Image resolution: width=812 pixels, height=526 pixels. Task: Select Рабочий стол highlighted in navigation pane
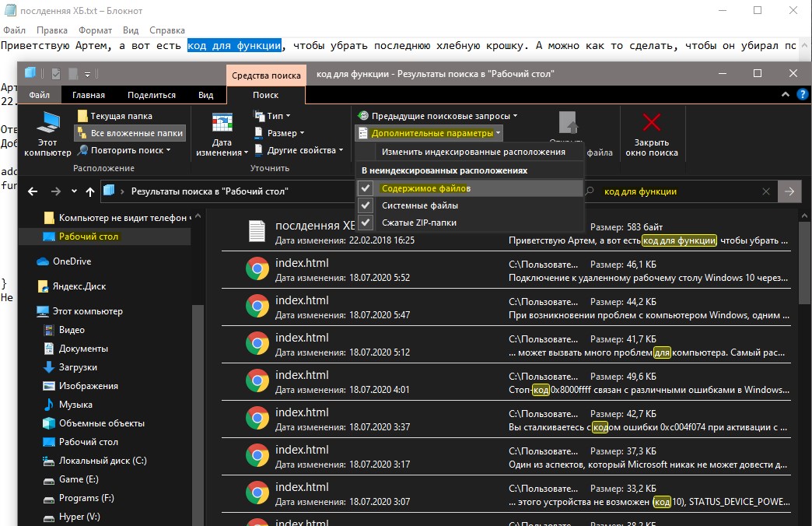coord(104,237)
